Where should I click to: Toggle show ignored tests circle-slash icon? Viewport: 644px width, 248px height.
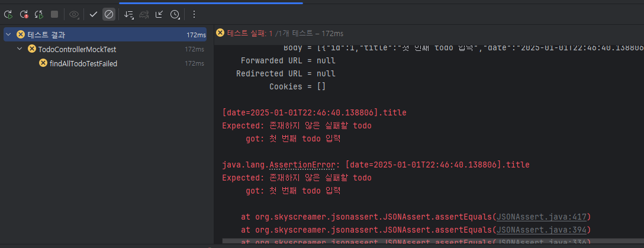click(109, 14)
